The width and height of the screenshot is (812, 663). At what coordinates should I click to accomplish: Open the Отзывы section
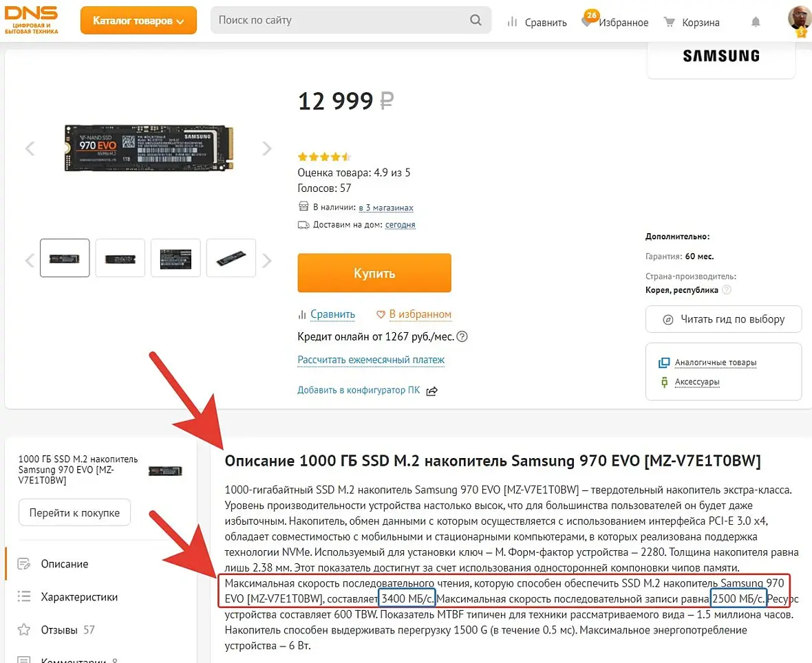coord(58,630)
